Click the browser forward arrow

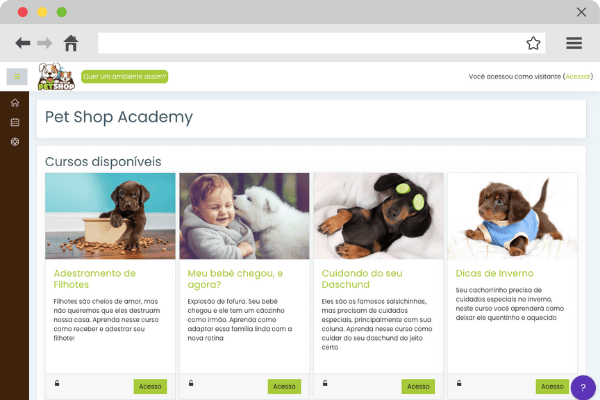click(44, 43)
